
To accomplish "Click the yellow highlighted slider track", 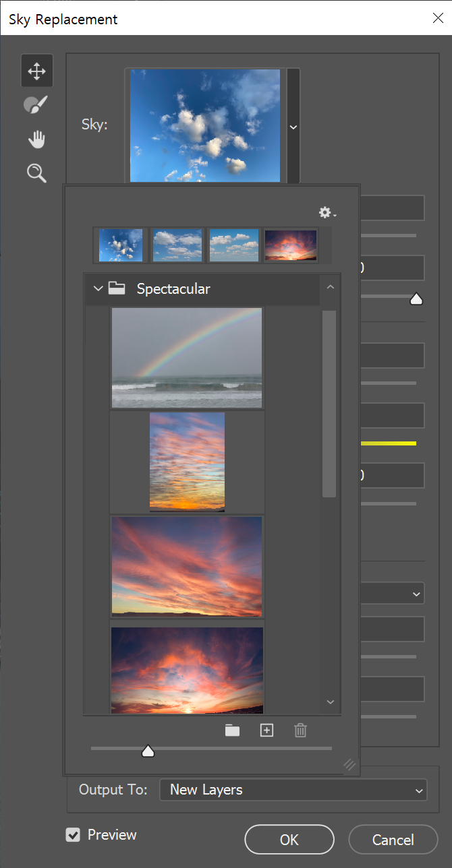I will (x=389, y=443).
